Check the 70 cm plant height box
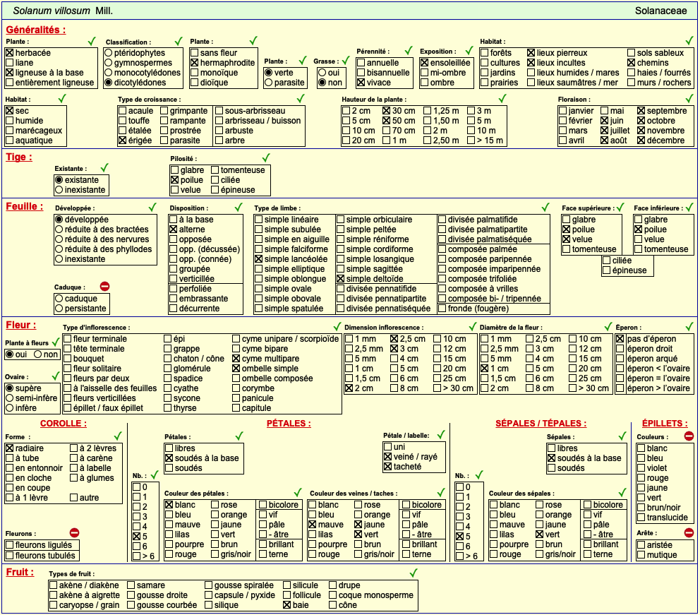 [386, 131]
